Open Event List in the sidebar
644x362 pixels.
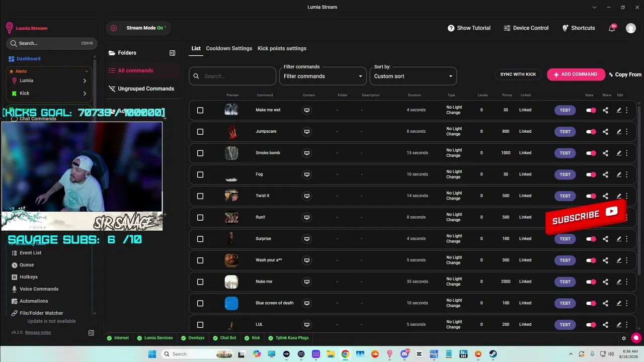[x=30, y=253]
